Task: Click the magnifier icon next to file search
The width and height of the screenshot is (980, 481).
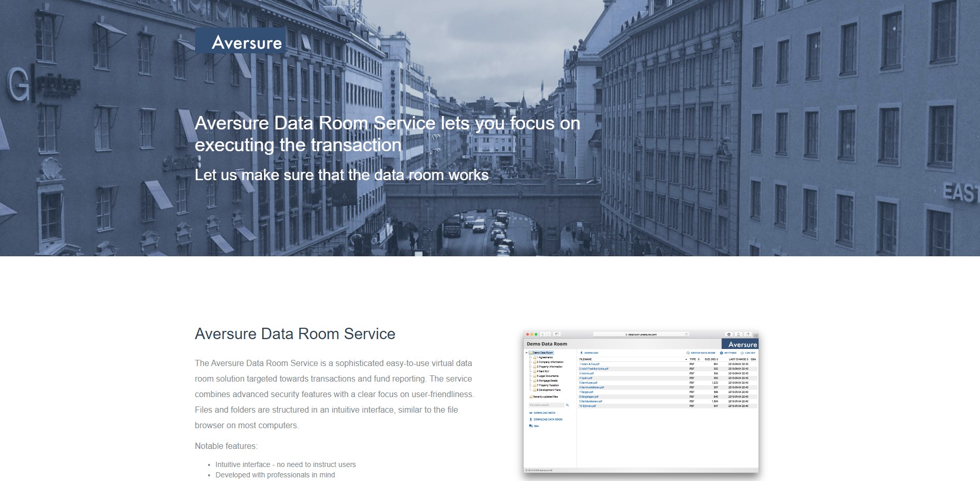Action: coord(568,405)
